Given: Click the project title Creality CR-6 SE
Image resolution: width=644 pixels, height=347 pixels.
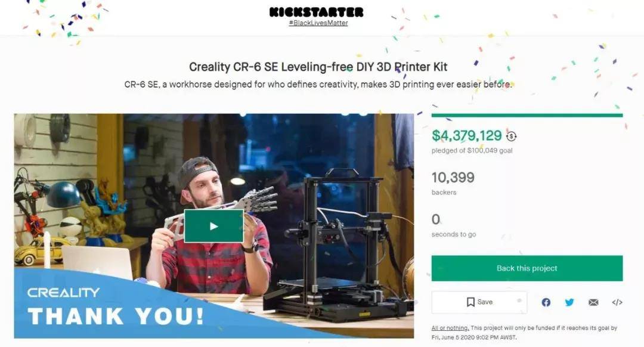Looking at the screenshot, I should pyautogui.click(x=318, y=67).
